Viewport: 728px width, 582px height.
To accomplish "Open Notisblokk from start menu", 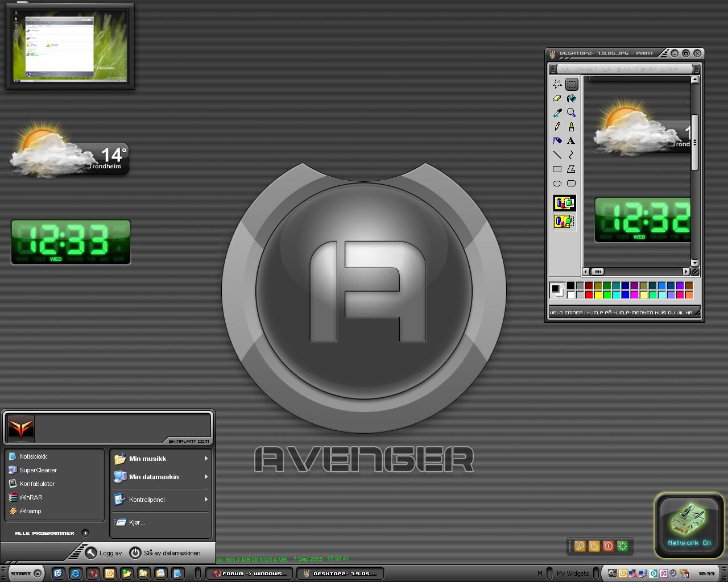I will tap(55, 456).
